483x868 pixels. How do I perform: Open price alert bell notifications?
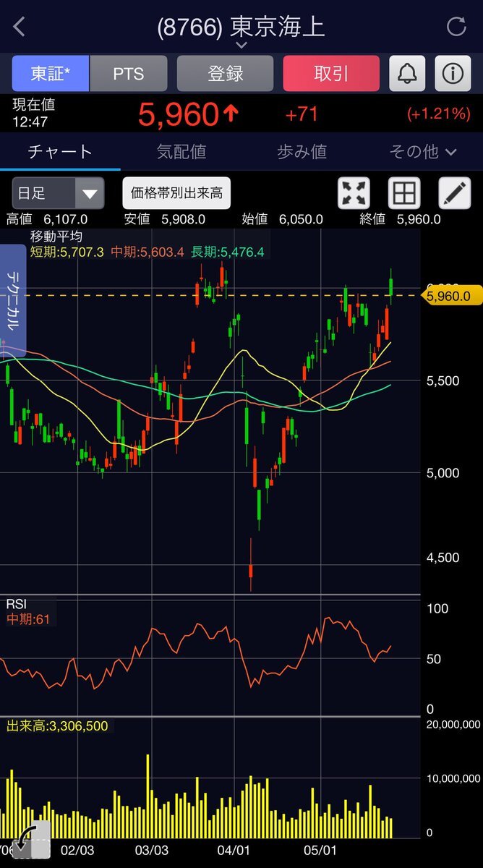407,74
